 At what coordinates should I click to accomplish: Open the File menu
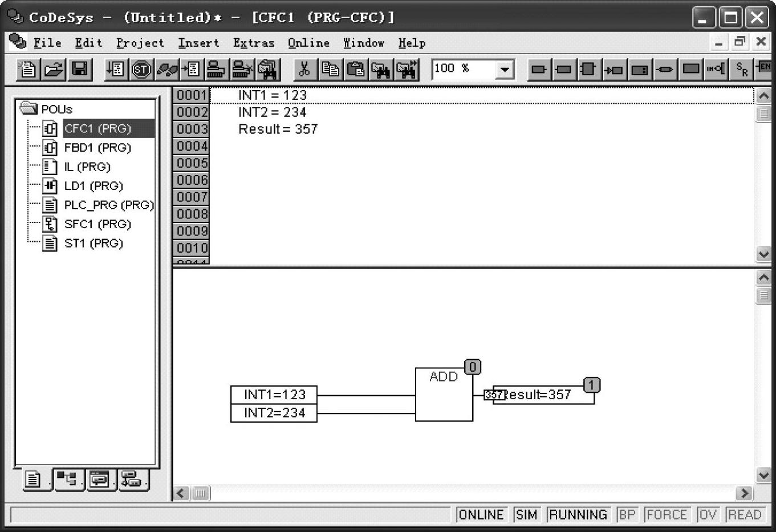point(47,43)
